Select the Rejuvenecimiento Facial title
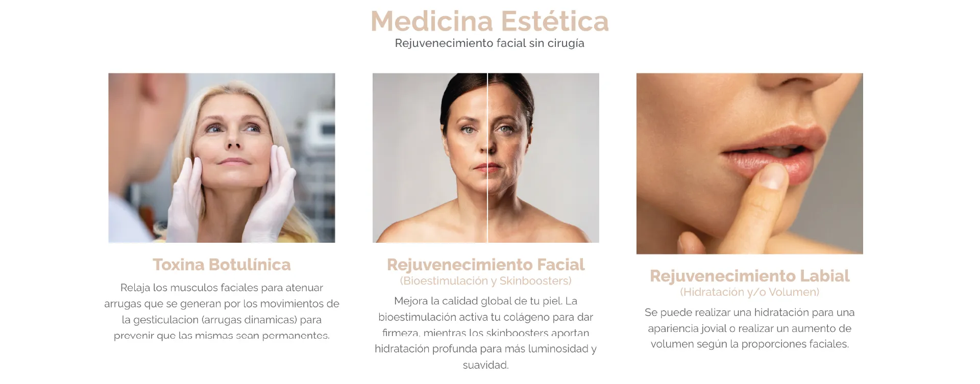Viewport: 980px width, 384px height. pos(486,265)
